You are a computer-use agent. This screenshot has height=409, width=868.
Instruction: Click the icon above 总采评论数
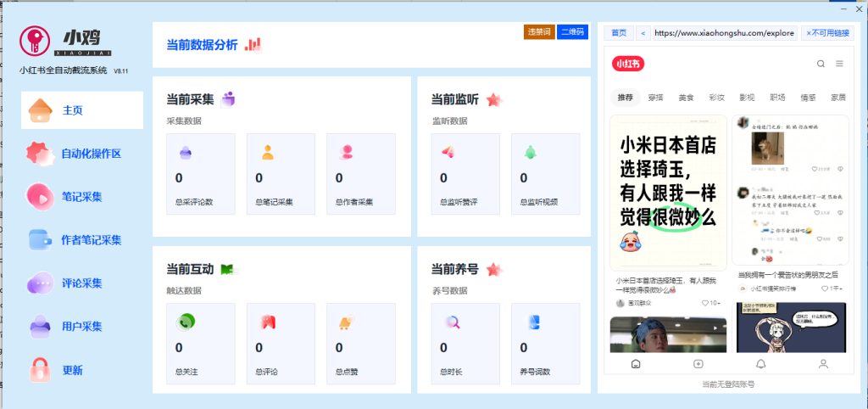(186, 152)
